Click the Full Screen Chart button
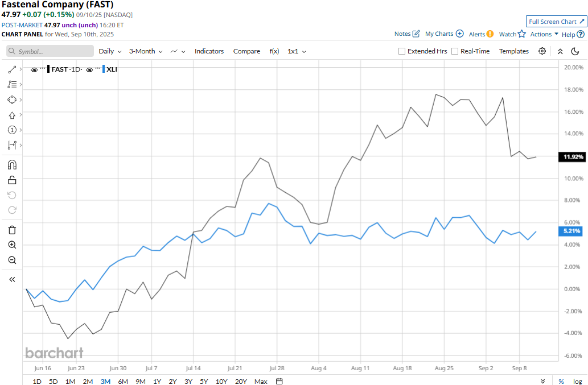 point(556,22)
